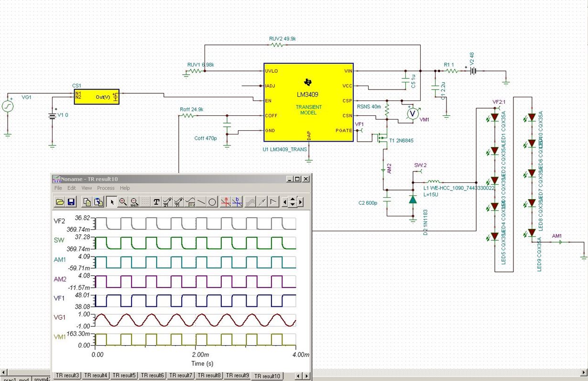Viewport: 588px width, 381px height.
Task: Select the circle drawing tool
Action: (x=212, y=202)
